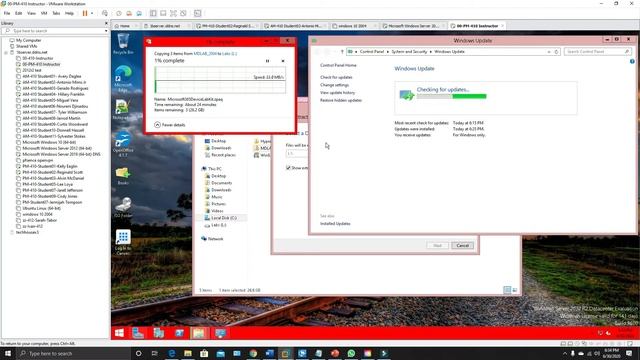
Task: Switch to the Home tab
Action: pyautogui.click(x=125, y=26)
